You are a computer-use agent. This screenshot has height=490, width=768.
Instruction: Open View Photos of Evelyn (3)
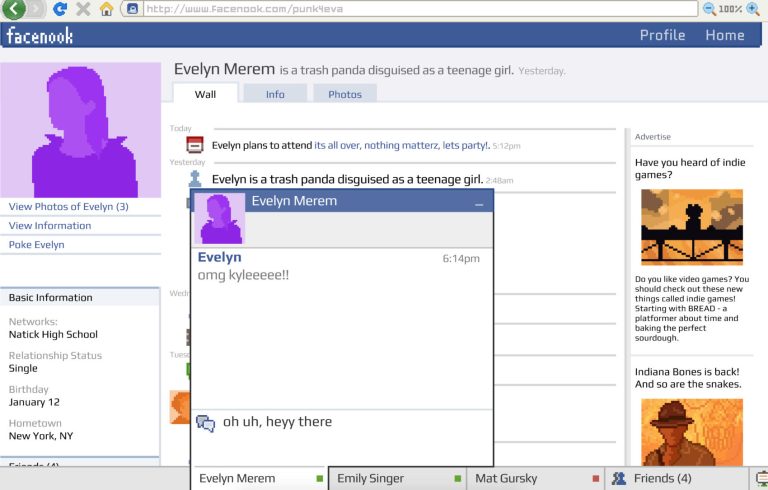69,207
